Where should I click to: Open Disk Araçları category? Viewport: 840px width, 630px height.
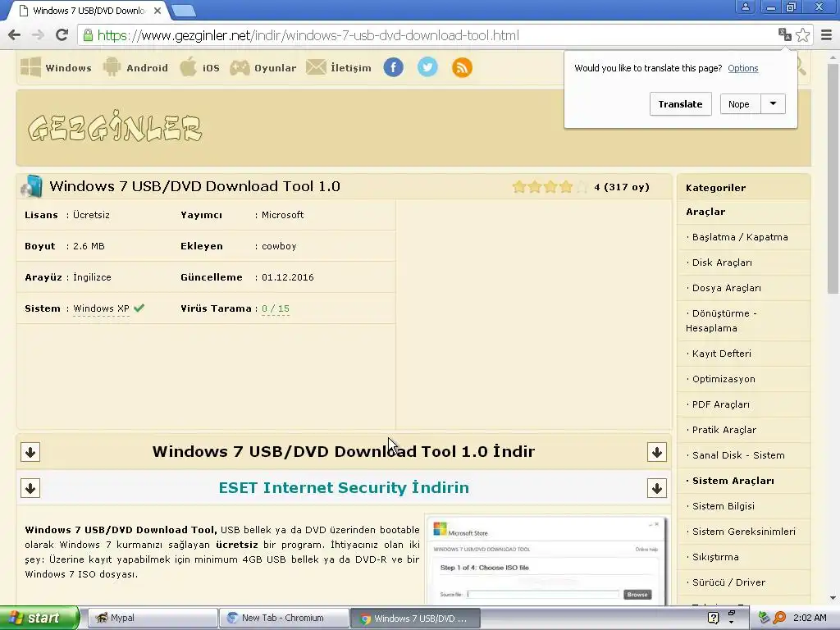(722, 262)
